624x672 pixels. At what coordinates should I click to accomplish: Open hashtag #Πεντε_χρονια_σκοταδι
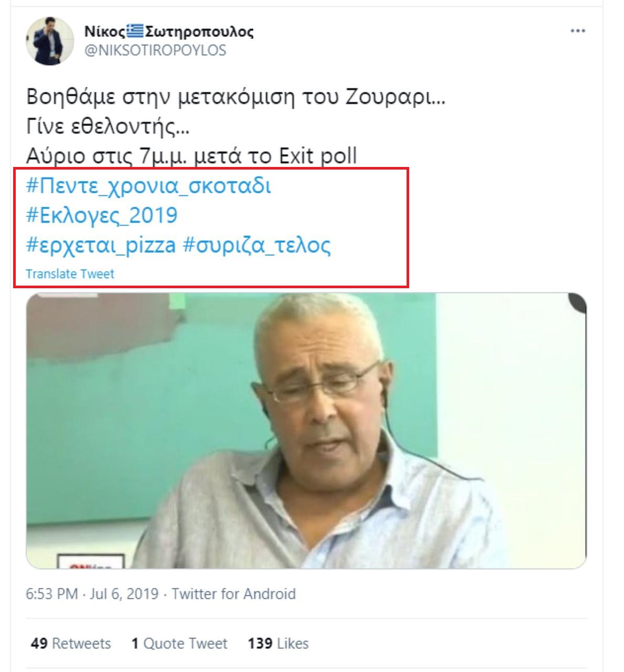click(149, 186)
